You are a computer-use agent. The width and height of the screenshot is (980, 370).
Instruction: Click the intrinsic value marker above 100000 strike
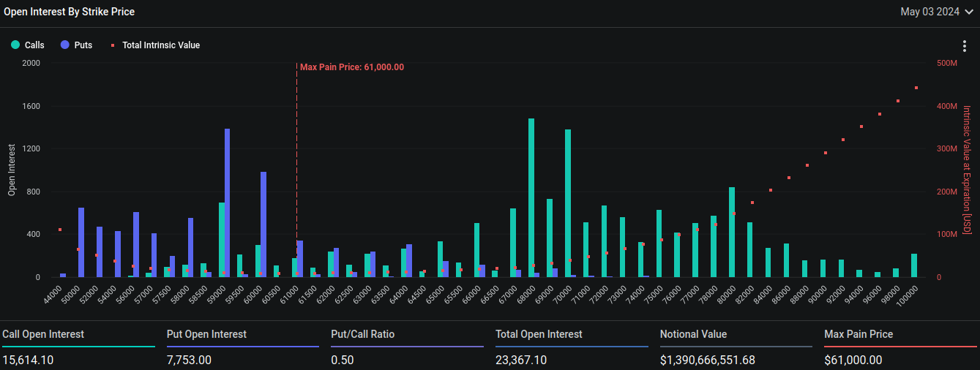pos(916,88)
